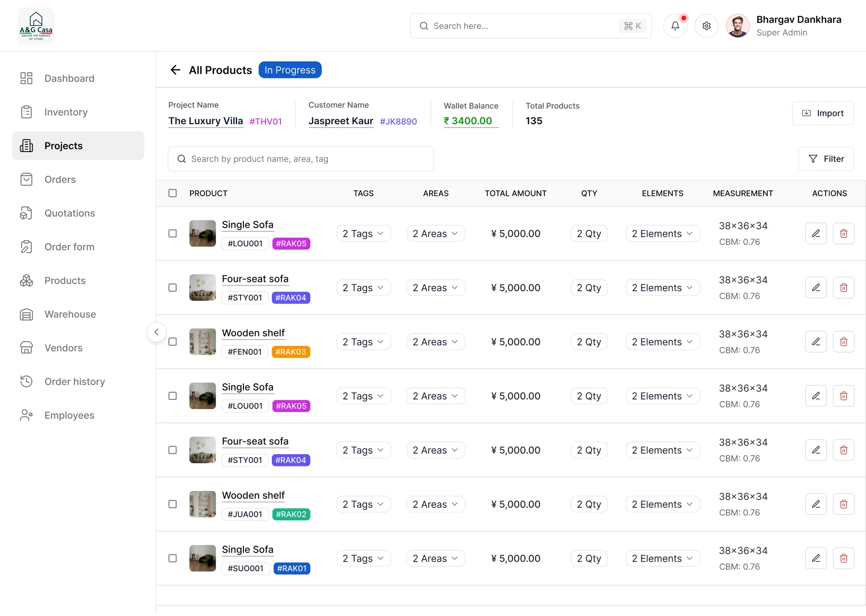Focus the Search here global search field
The image size is (866, 616).
pyautogui.click(x=531, y=26)
